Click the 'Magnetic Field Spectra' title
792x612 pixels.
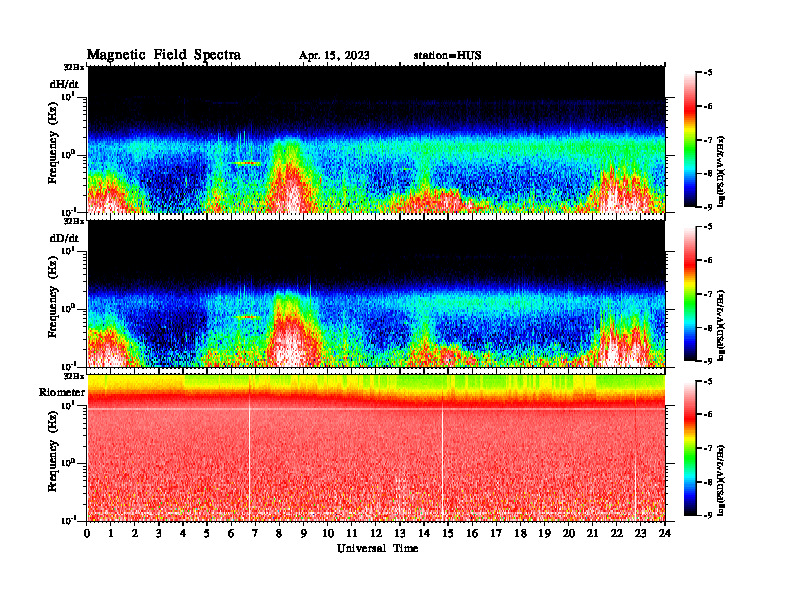[164, 55]
